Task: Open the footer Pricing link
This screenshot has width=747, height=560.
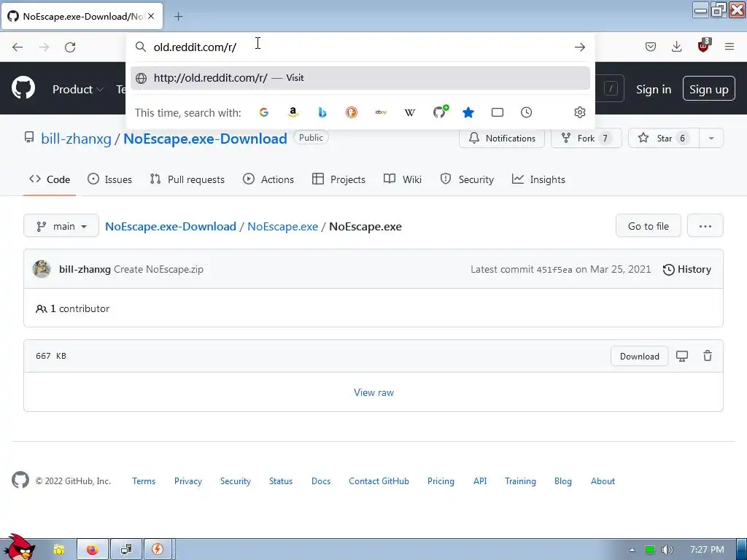Action: pos(441,481)
